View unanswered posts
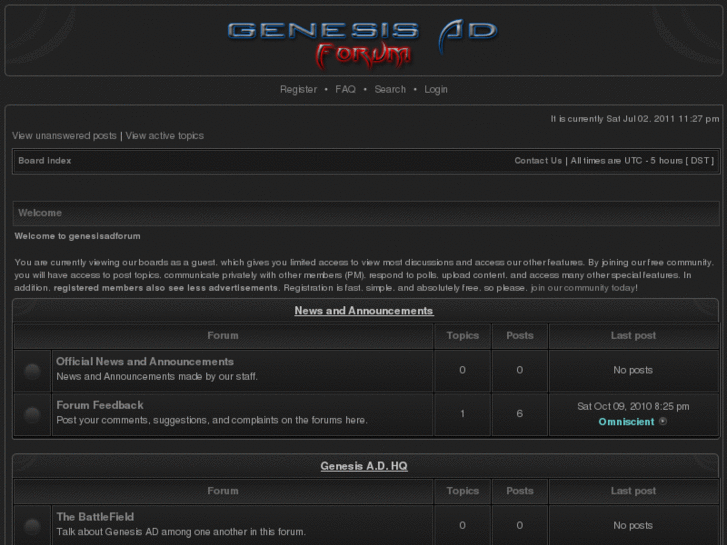727x545 pixels. click(64, 135)
